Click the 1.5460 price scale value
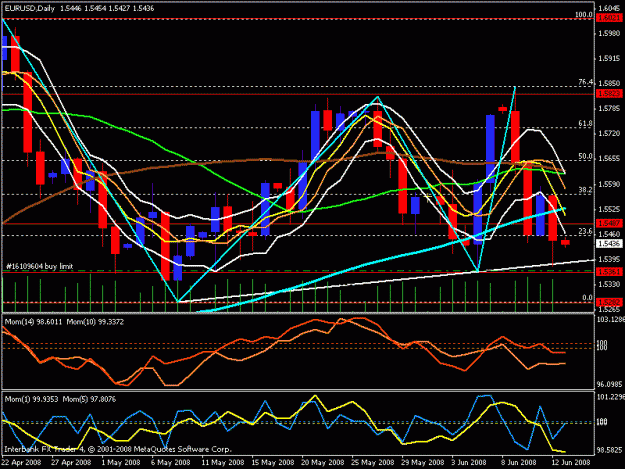The width and height of the screenshot is (625, 469). point(610,234)
